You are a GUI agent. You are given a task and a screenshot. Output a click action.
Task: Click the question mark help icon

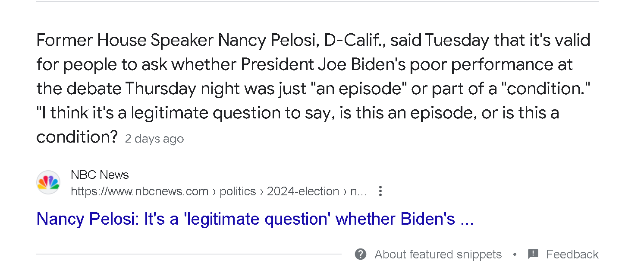coord(361,254)
